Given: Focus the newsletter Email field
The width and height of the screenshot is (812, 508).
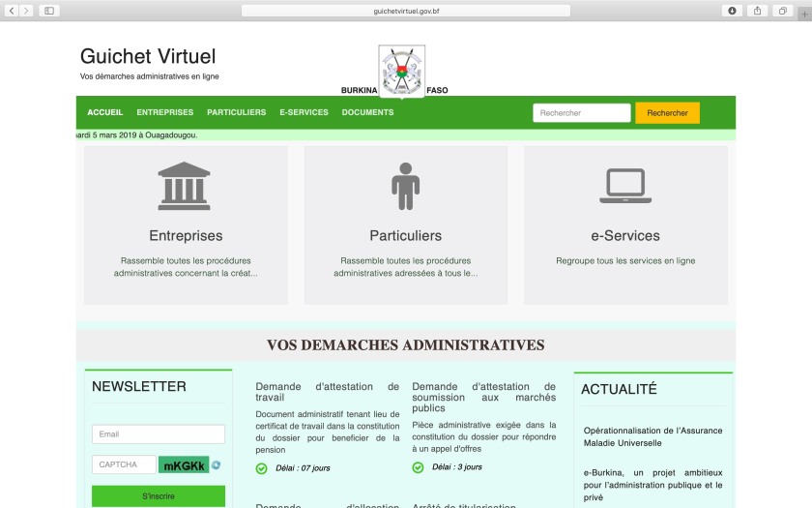Looking at the screenshot, I should pos(158,434).
